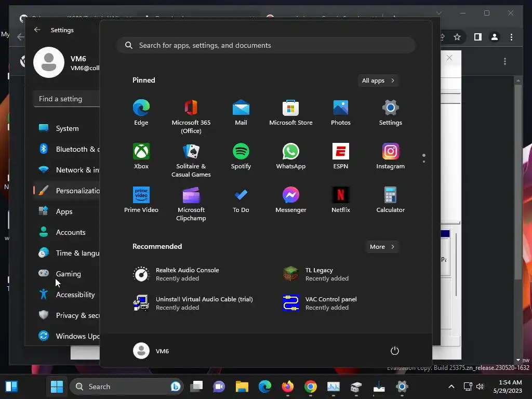Show More recommended items
This screenshot has width=532, height=399.
click(x=382, y=247)
